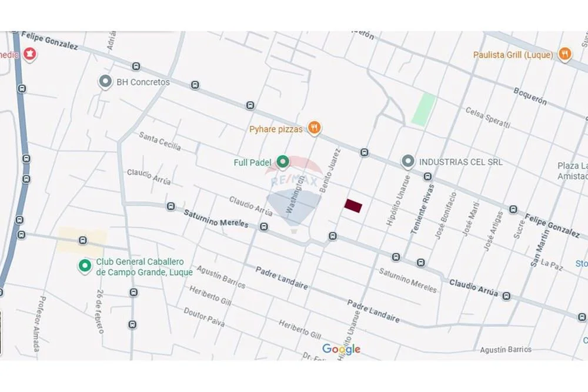Select the Full Padel green marker
Image resolution: width=588 pixels, height=392 pixels.
(283, 162)
